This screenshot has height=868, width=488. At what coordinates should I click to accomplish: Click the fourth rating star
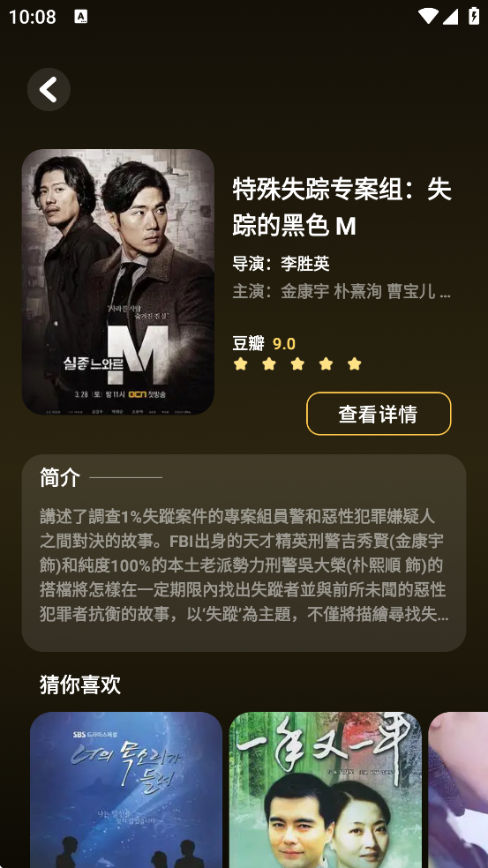(x=327, y=363)
